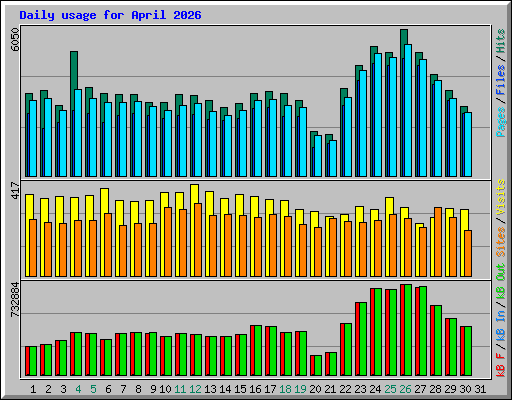Click the peak cyan files bar for day 26

pyautogui.click(x=408, y=110)
